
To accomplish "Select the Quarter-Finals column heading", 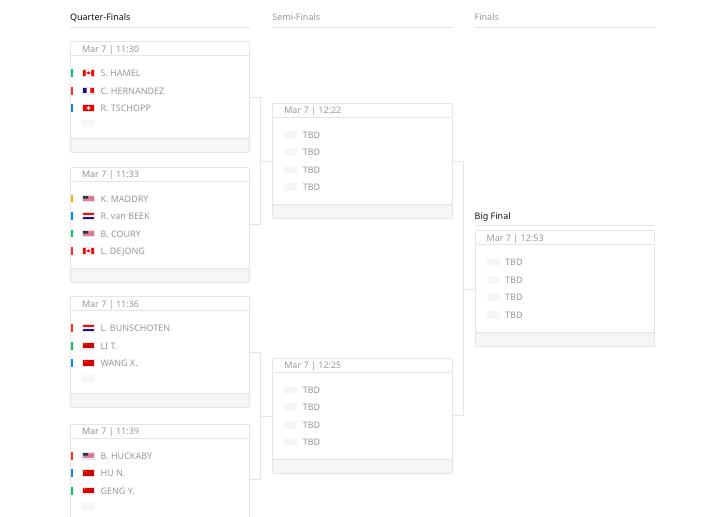I will click(100, 17).
